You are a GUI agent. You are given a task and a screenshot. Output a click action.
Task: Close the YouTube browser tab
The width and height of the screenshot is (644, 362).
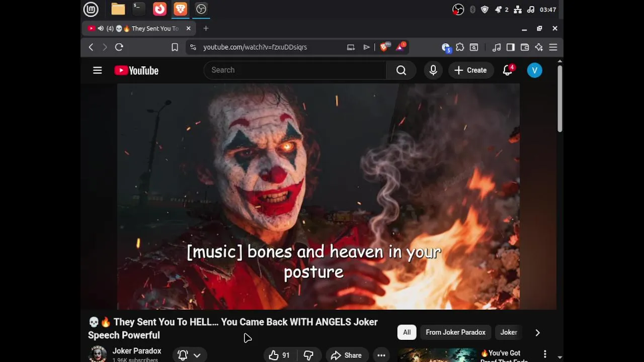[189, 29]
